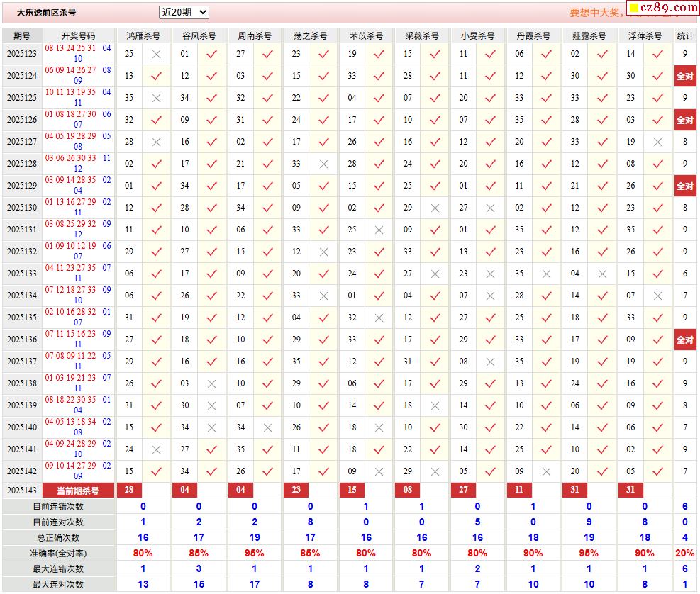Screen dimensions: 700x594
Task: Click the X mark for 鸿雁杀号 in issue 2025123
Action: pos(156,54)
